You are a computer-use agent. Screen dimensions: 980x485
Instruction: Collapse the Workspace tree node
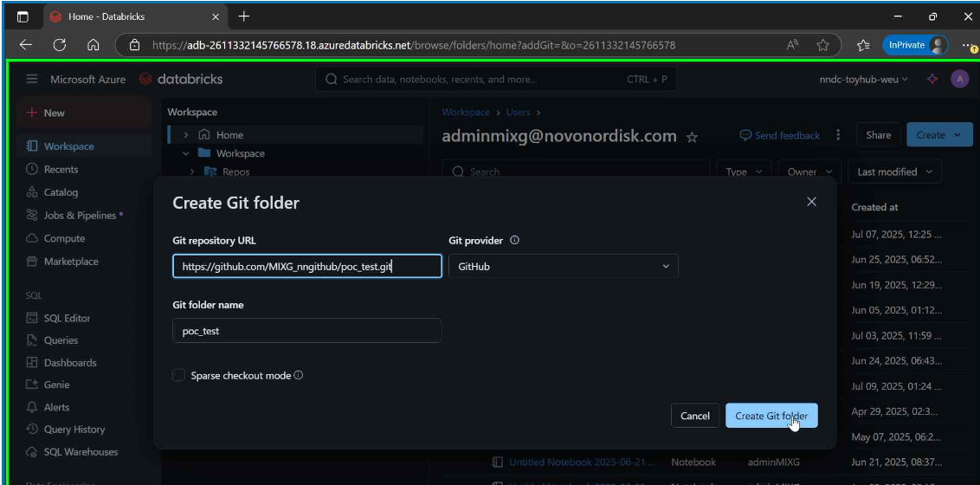coord(185,154)
